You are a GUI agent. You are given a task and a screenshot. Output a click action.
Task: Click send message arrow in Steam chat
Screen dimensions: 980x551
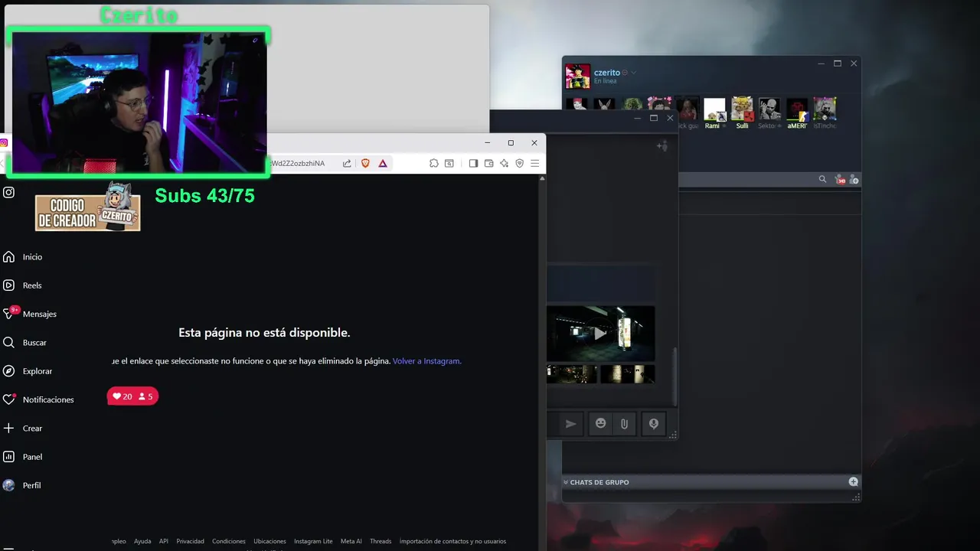point(570,423)
